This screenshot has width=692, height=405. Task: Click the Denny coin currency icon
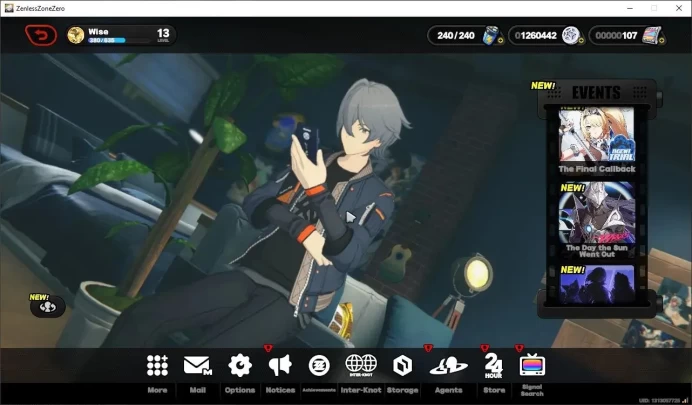(570, 35)
